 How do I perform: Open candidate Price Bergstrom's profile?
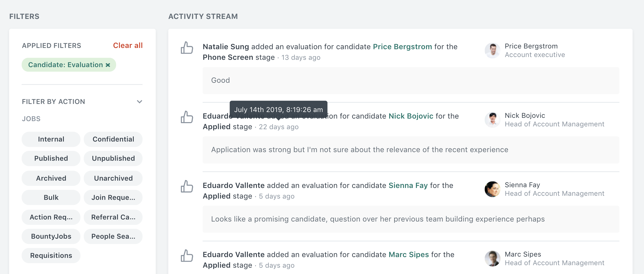pos(402,47)
